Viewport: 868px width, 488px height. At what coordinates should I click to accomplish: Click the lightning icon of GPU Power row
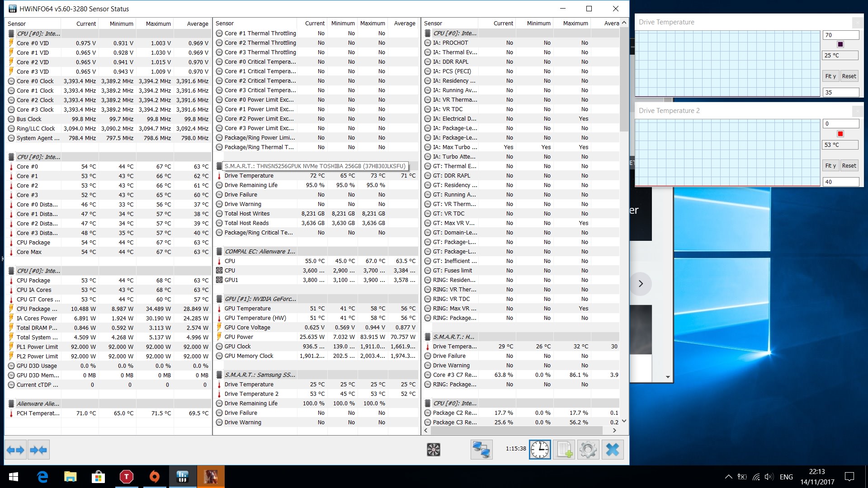[219, 337]
